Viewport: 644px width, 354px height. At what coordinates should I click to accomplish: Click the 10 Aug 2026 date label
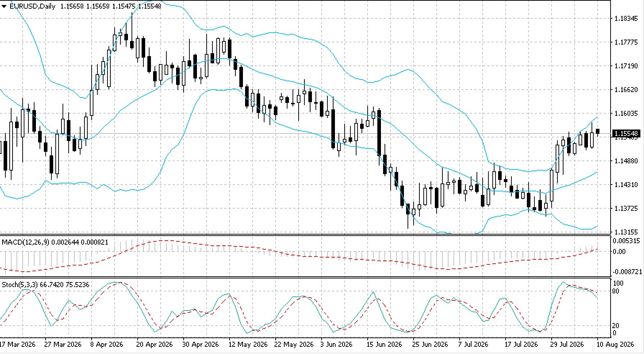click(x=615, y=345)
